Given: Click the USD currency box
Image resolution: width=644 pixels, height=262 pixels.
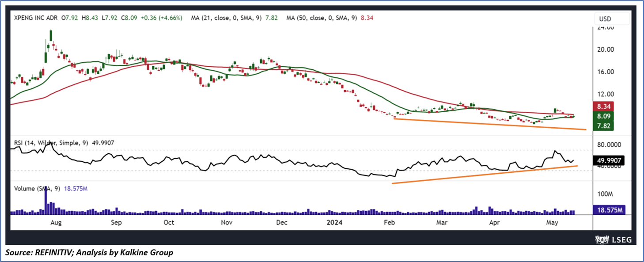Looking at the screenshot, I should point(612,19).
